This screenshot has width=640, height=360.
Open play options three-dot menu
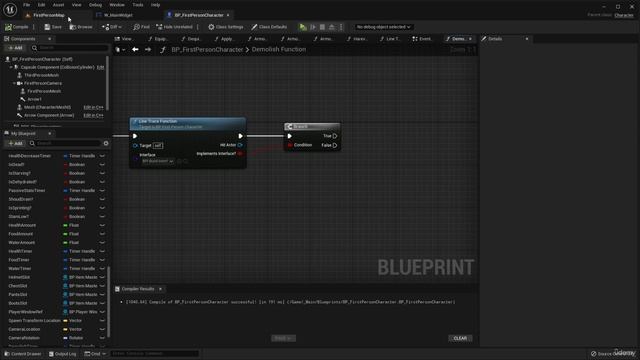[341, 27]
